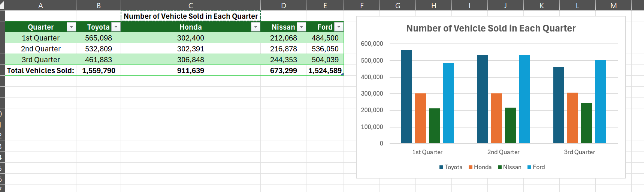Select Toyota value 461,883

(99, 60)
